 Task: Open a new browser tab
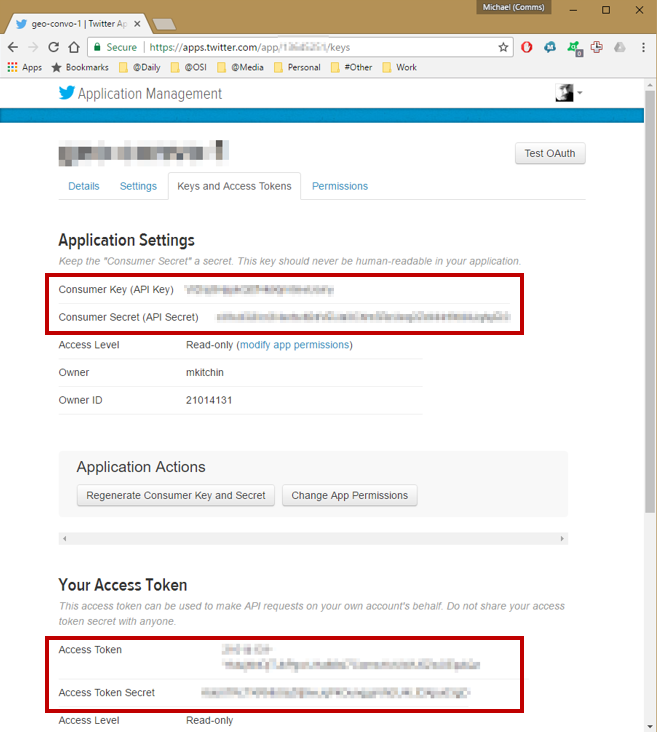[x=164, y=24]
